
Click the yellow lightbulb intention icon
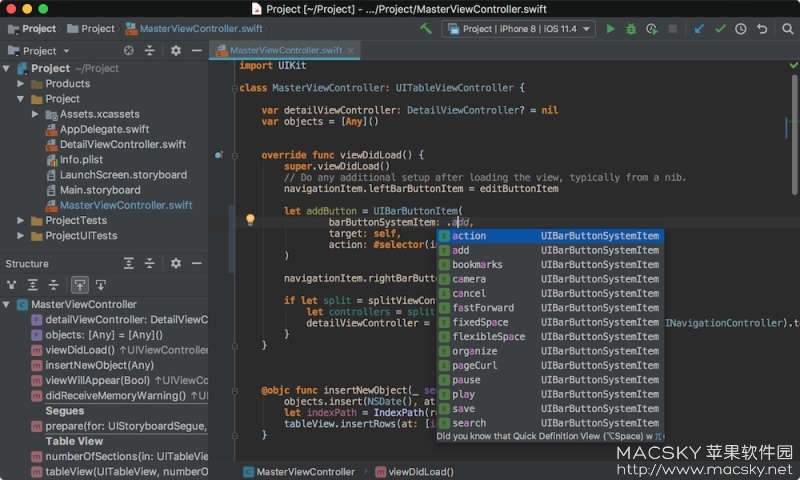pos(250,220)
